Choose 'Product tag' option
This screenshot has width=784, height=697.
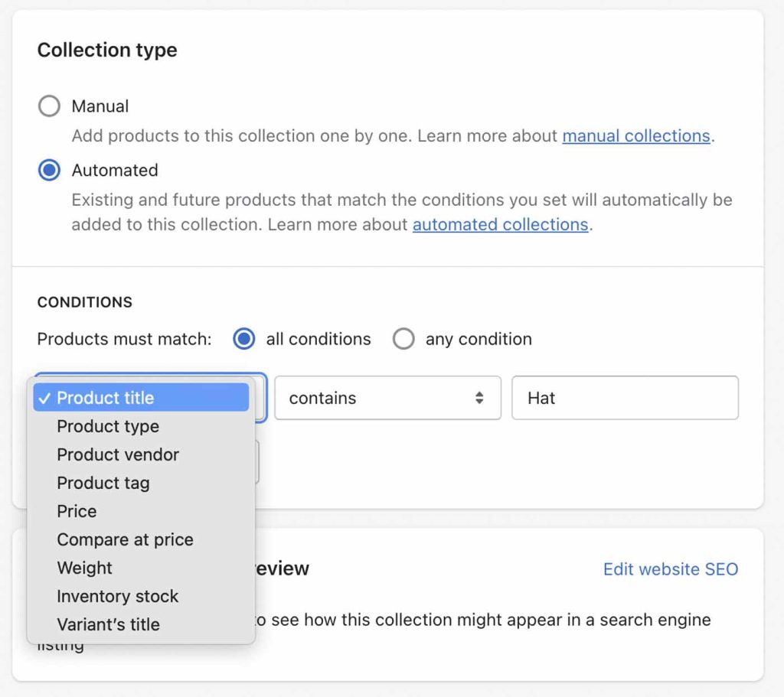[103, 483]
